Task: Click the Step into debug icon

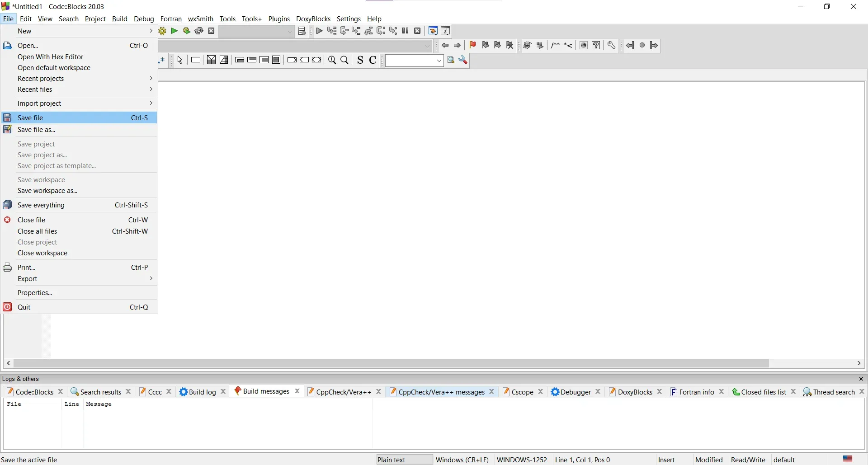Action: (x=357, y=31)
